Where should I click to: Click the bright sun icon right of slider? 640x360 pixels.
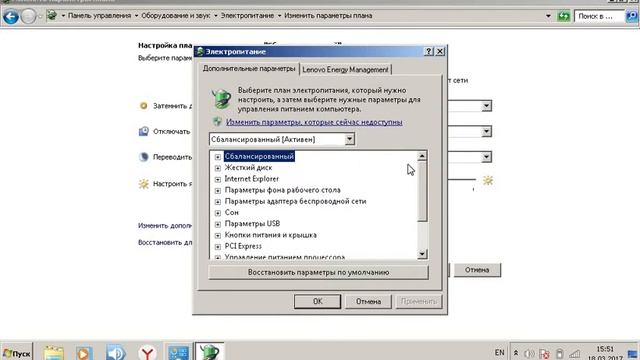[488, 180]
